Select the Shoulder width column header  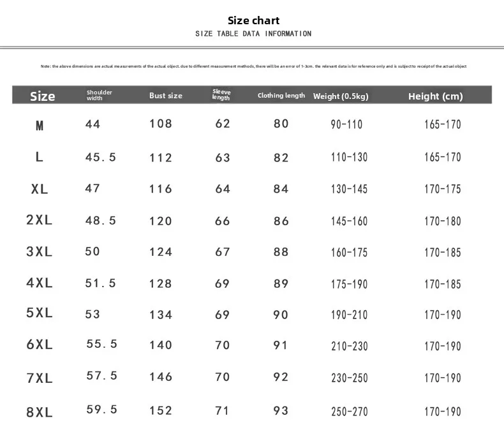pyautogui.click(x=99, y=95)
